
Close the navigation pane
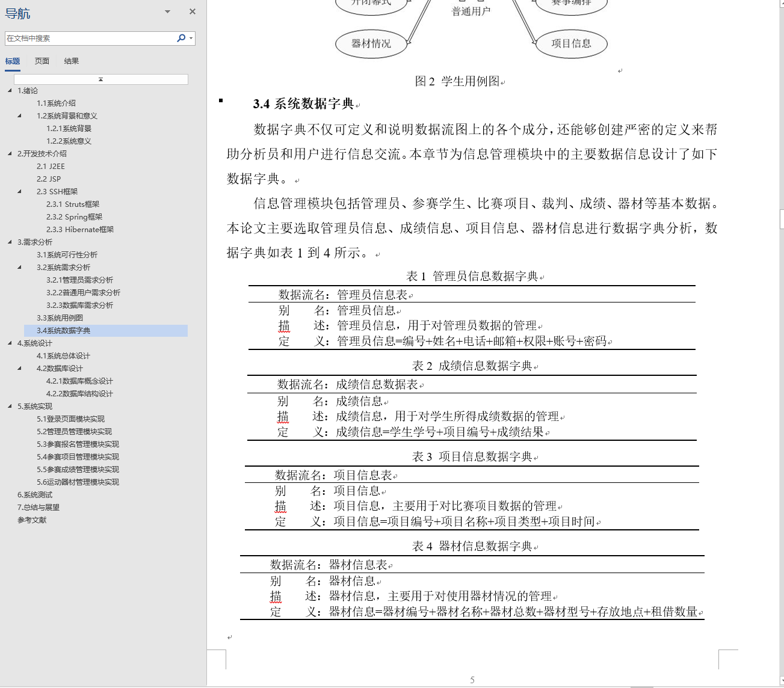192,11
